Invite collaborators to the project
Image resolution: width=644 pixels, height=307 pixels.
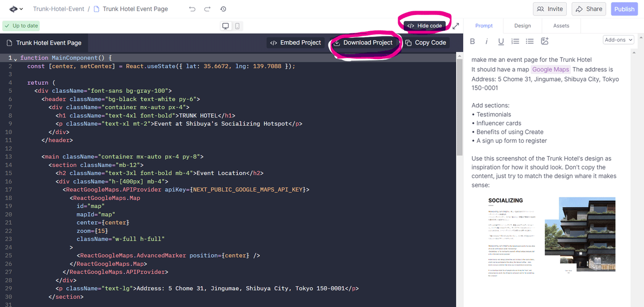tap(550, 9)
